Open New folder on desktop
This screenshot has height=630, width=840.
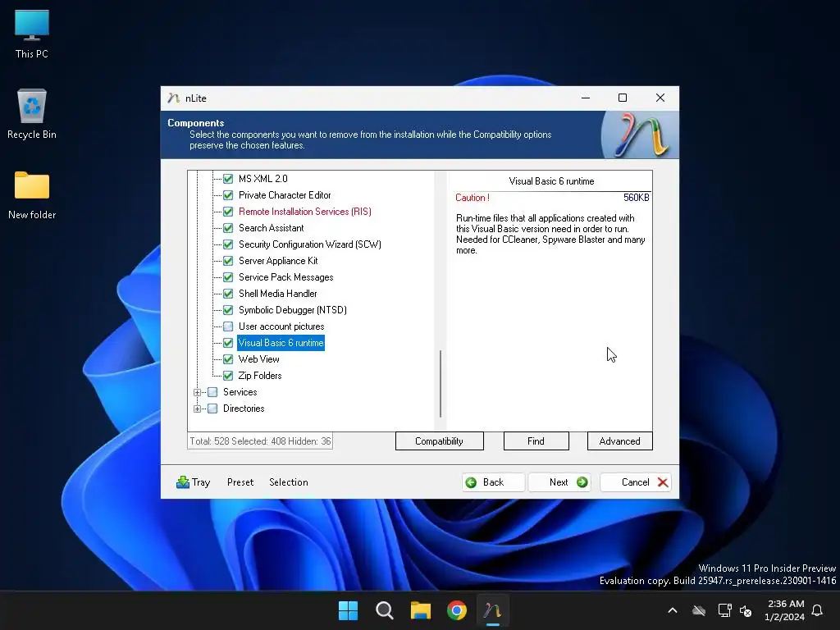(x=32, y=195)
